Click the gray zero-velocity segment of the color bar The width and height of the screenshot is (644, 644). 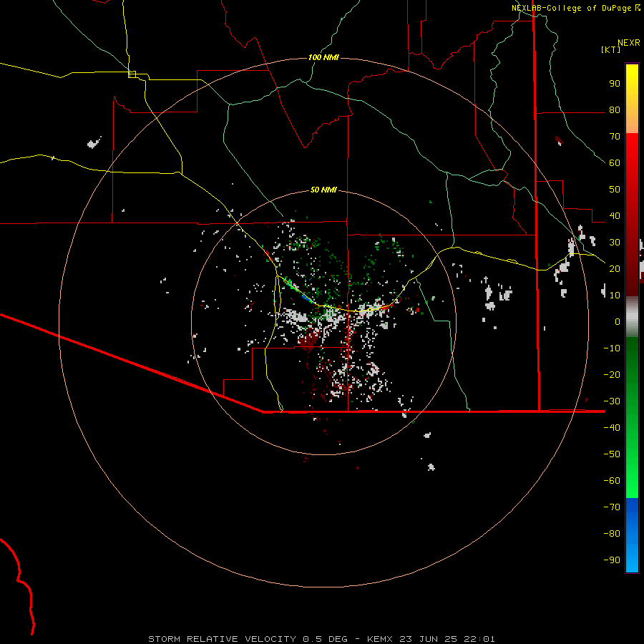632,317
